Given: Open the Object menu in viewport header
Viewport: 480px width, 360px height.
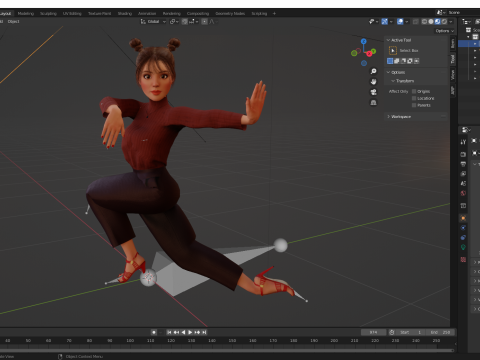Looking at the screenshot, I should pyautogui.click(x=14, y=22).
